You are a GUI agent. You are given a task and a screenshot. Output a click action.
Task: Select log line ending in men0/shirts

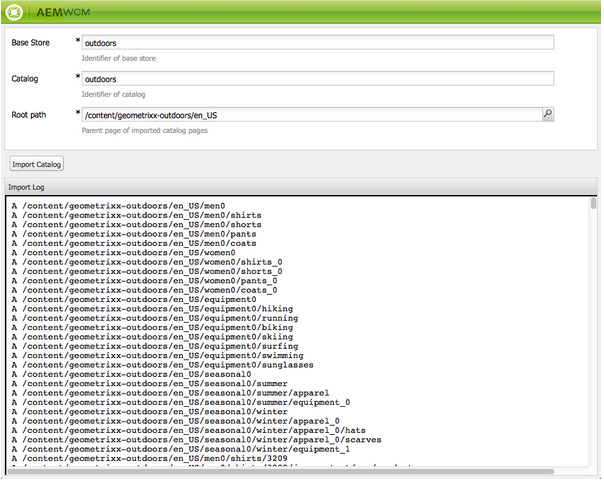[136, 215]
